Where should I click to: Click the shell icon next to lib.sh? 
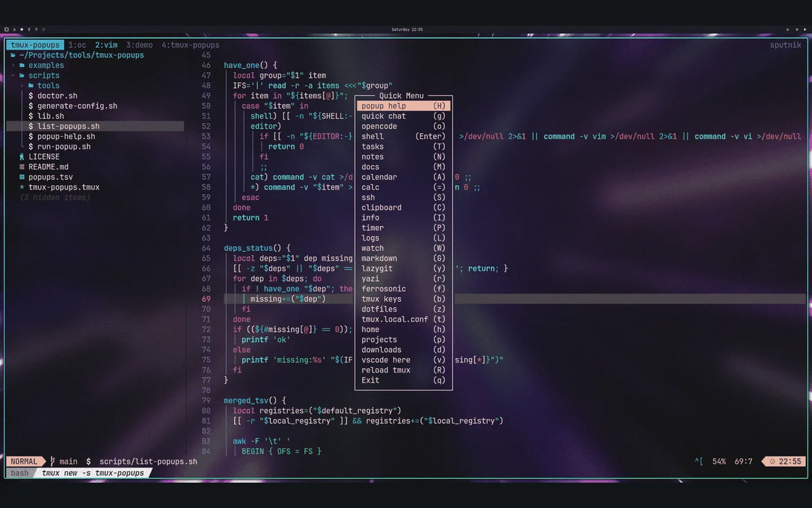pos(31,116)
